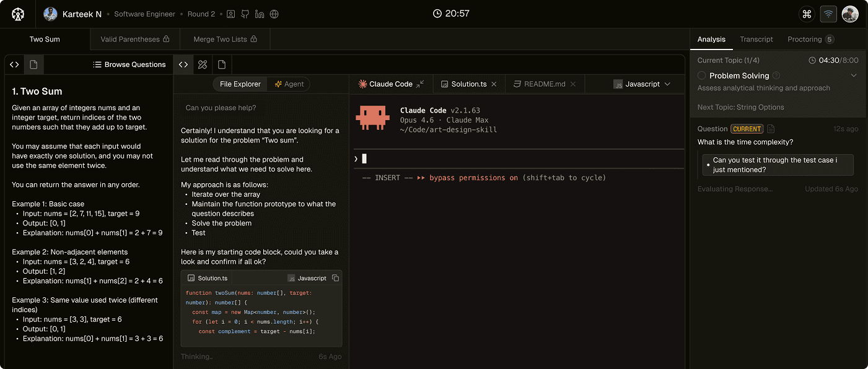Viewport: 868px width, 369px height.
Task: Click the CURRENT question badge
Action: pos(747,129)
